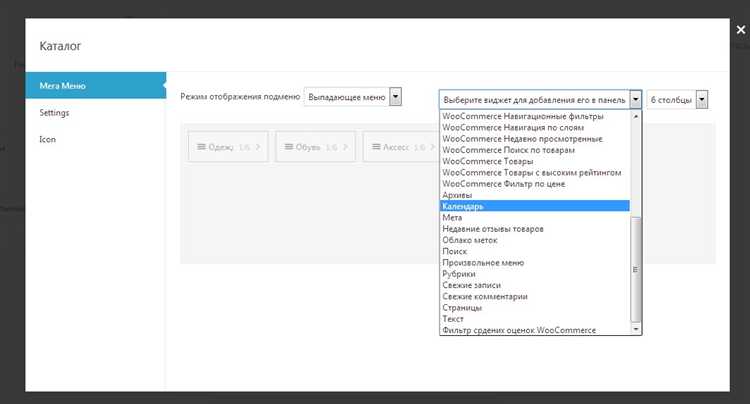This screenshot has width=750, height=404.
Task: Close the Каталог modal with the X
Action: (x=740, y=30)
